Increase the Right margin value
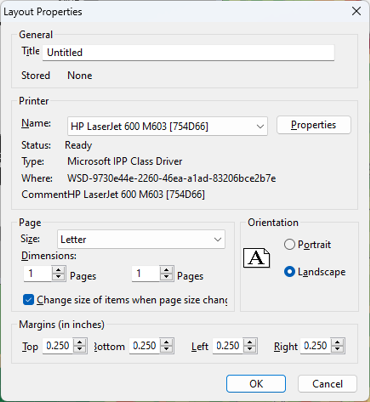Viewport: 370px width, 402px height. 338,342
